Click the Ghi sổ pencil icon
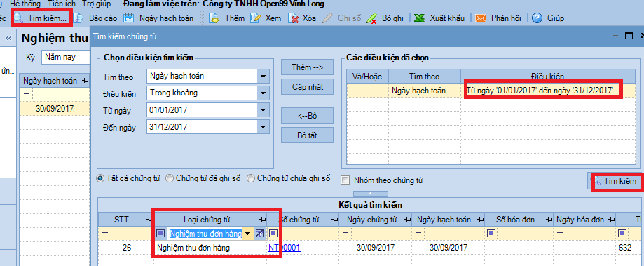Viewport: 644px width, 266px height. click(327, 18)
